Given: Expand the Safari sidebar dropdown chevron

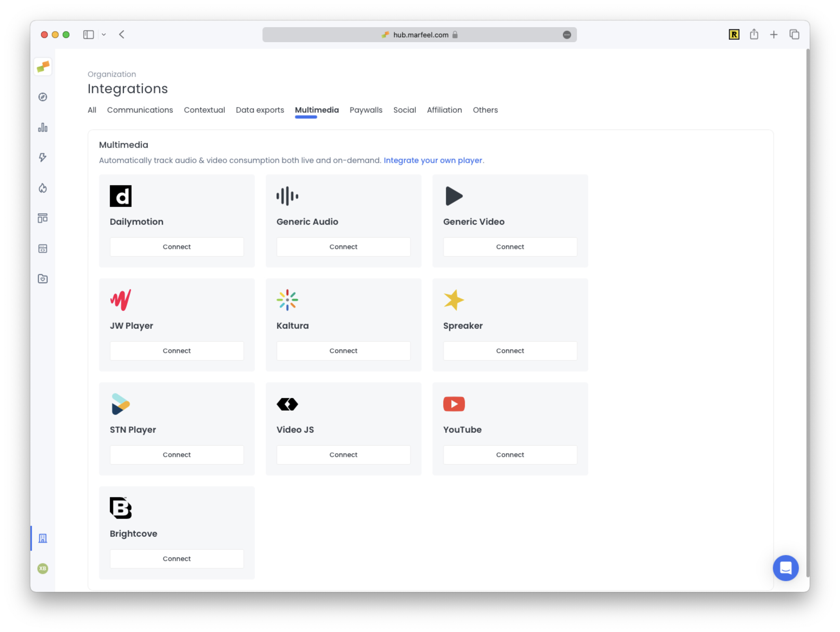Looking at the screenshot, I should [104, 35].
